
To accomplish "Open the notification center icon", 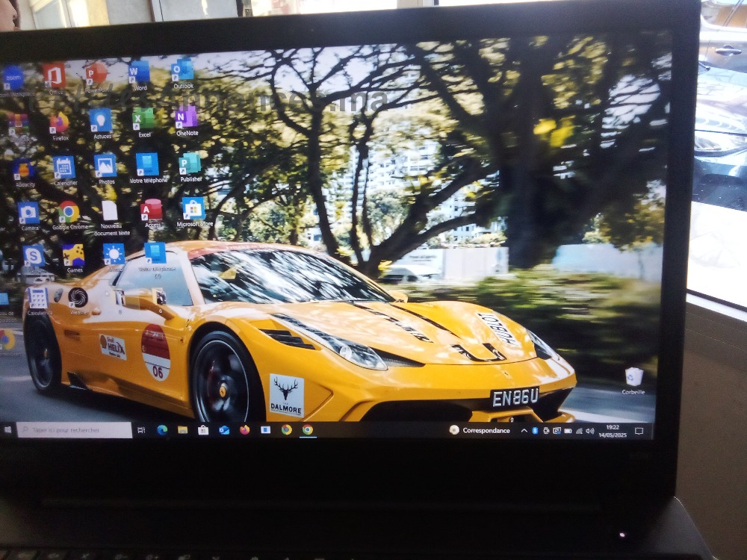I will point(639,431).
